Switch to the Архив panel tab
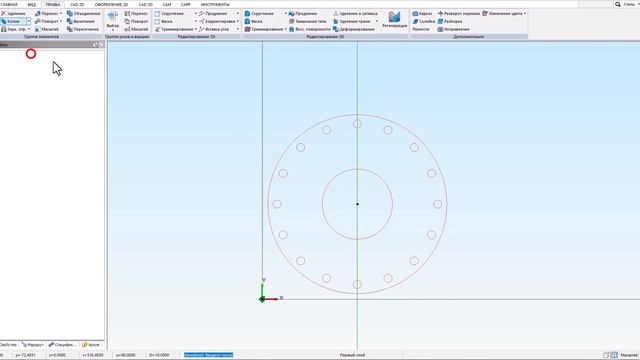Viewport: 640px width, 360px height. click(91, 345)
